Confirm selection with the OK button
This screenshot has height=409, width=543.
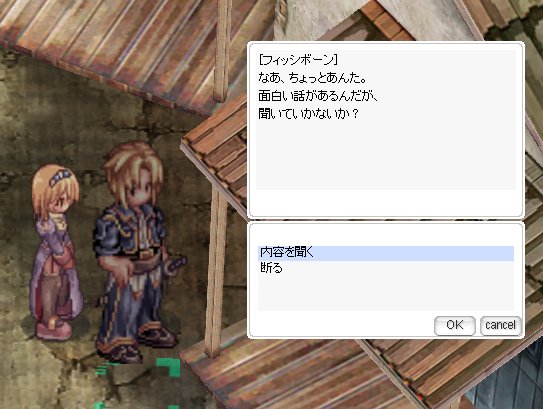click(x=454, y=326)
